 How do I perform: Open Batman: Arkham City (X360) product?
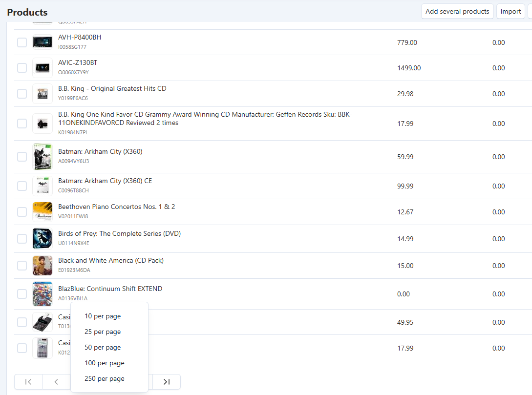(100, 151)
